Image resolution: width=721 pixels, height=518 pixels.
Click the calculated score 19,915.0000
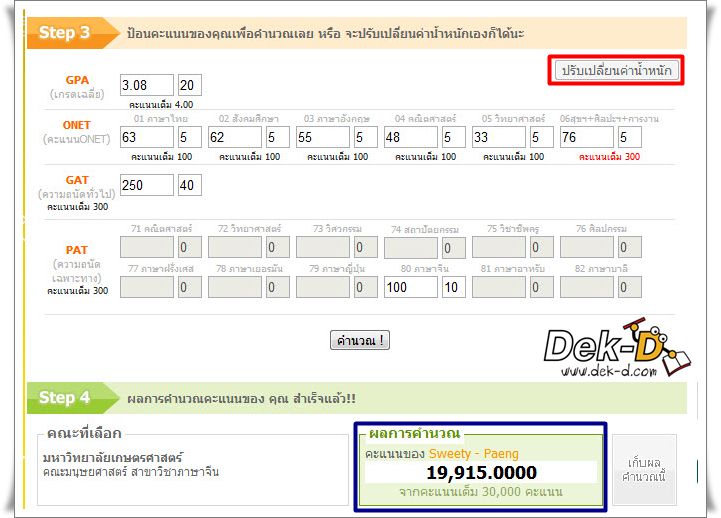(481, 473)
